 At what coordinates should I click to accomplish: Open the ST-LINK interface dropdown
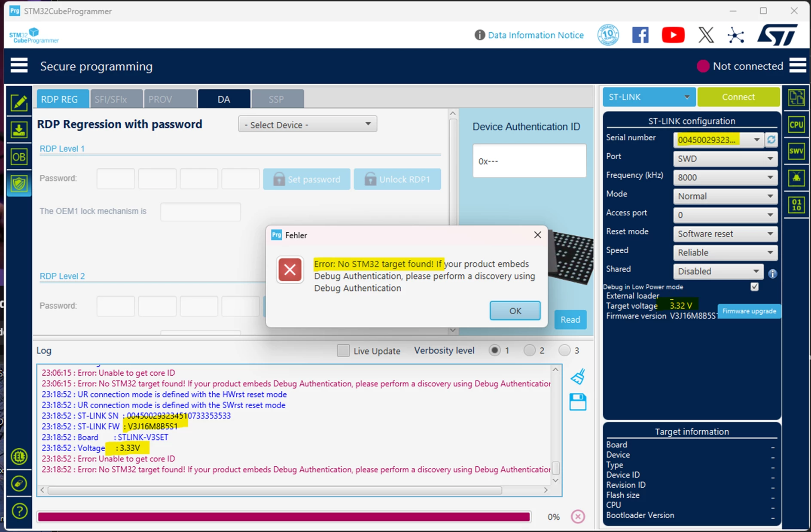coord(649,97)
